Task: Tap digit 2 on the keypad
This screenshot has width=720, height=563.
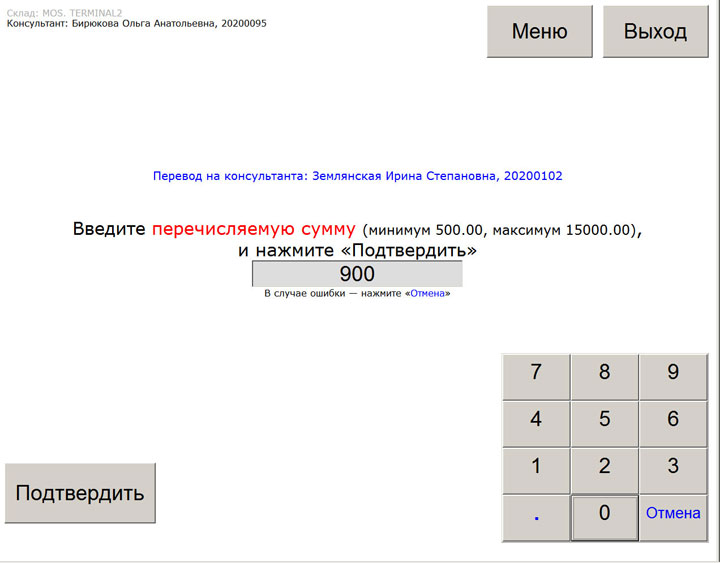Action: tap(604, 471)
